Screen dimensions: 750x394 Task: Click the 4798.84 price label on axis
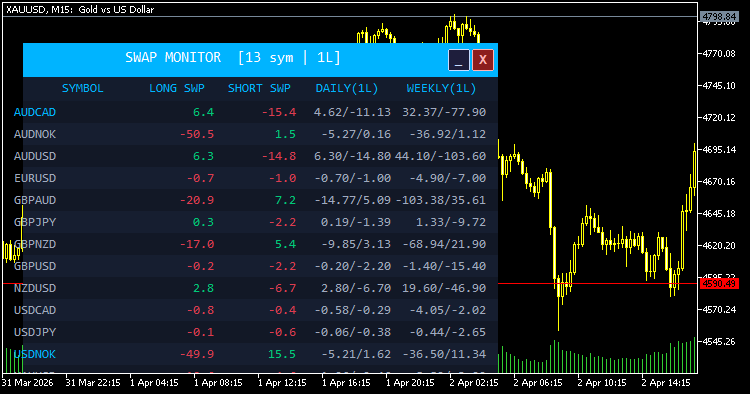coord(719,17)
